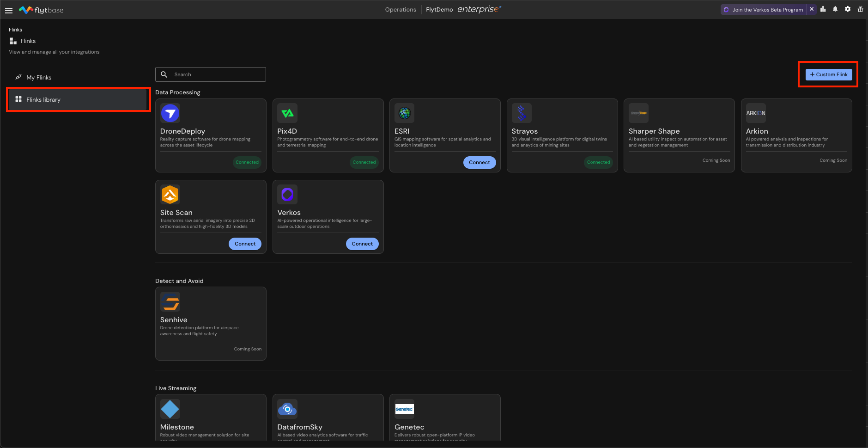Click the DroneDeploy card title
This screenshot has height=448, width=868.
tap(182, 131)
